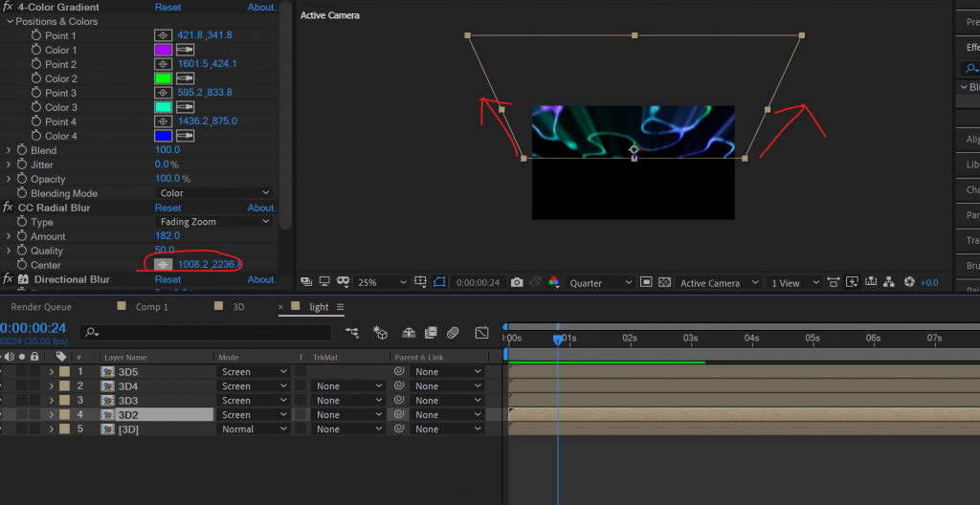Select the eyedropper next to Color 2
This screenshot has width=980, height=505.
point(184,78)
